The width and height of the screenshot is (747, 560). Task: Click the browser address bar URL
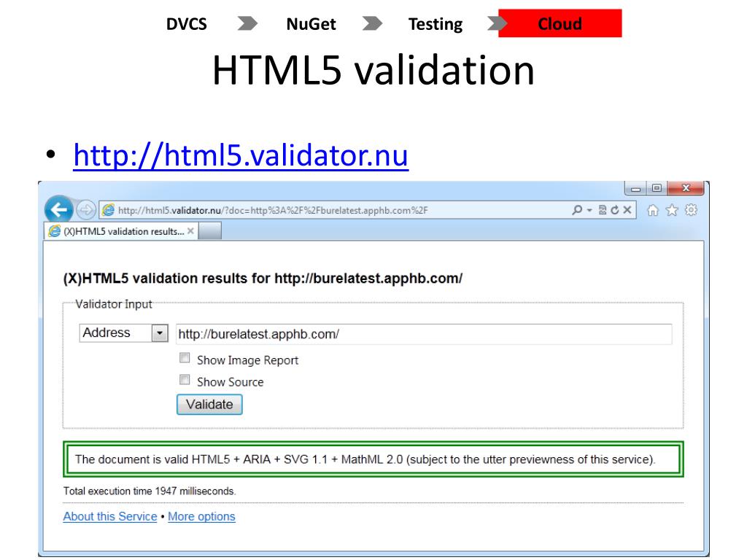273,211
